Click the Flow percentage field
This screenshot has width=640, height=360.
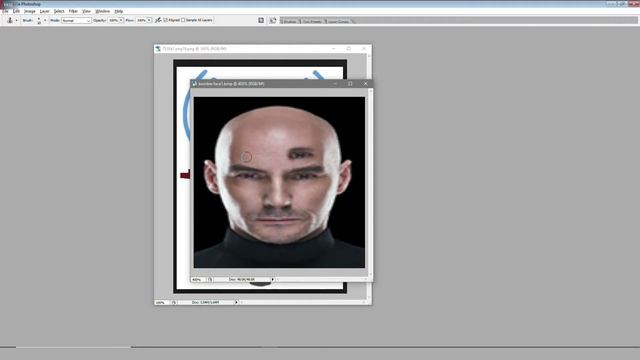click(x=141, y=20)
